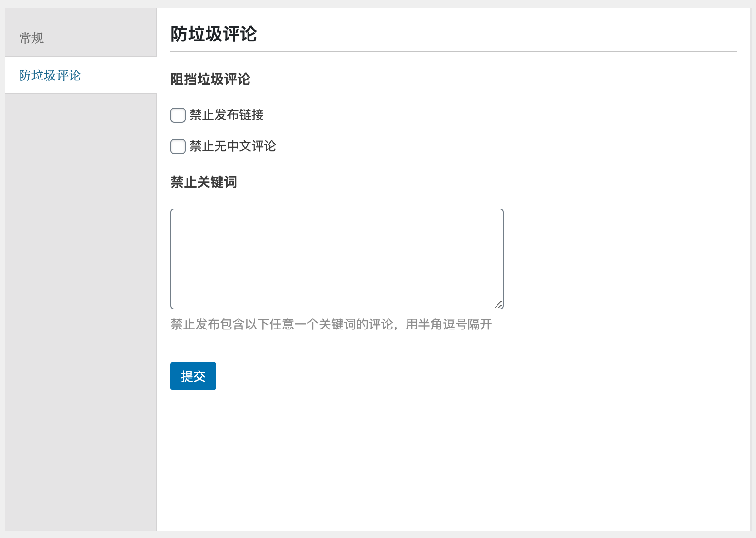Save anti-spam settings via blue 提交

pos(193,376)
